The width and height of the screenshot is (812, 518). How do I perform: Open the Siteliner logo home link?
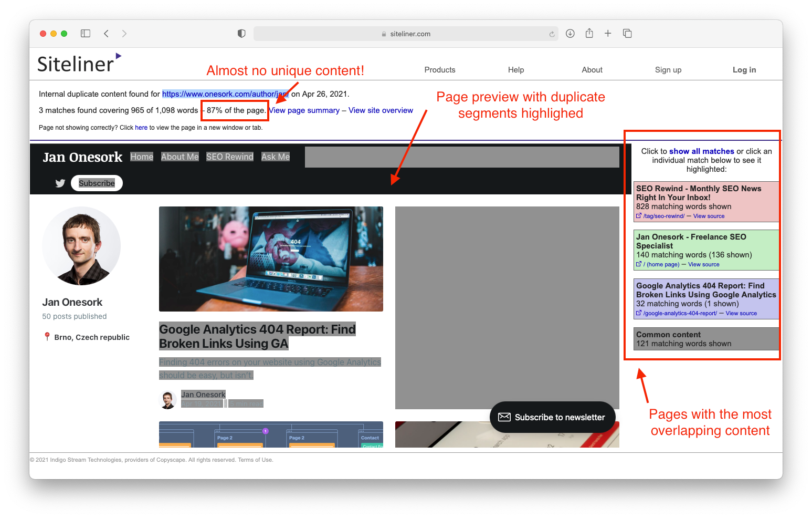79,63
